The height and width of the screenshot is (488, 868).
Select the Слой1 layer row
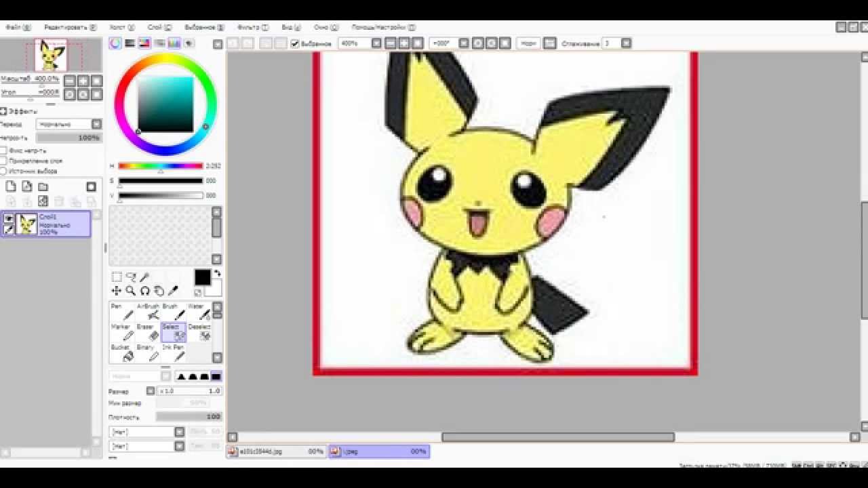(46, 224)
